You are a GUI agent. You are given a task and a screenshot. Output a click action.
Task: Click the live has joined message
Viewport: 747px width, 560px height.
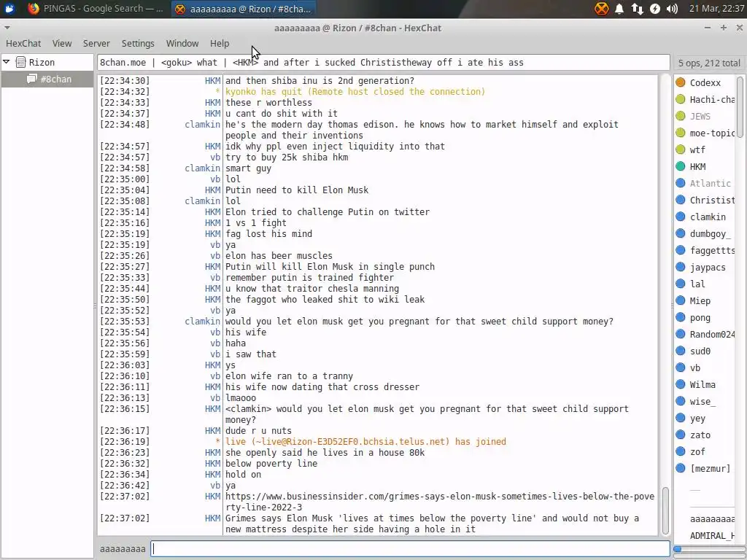tap(365, 441)
